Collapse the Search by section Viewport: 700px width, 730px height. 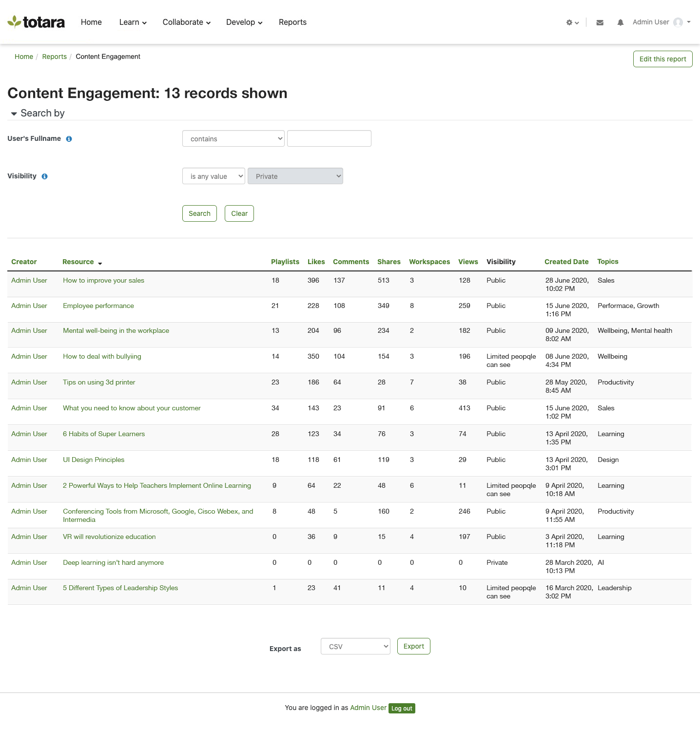click(x=14, y=114)
